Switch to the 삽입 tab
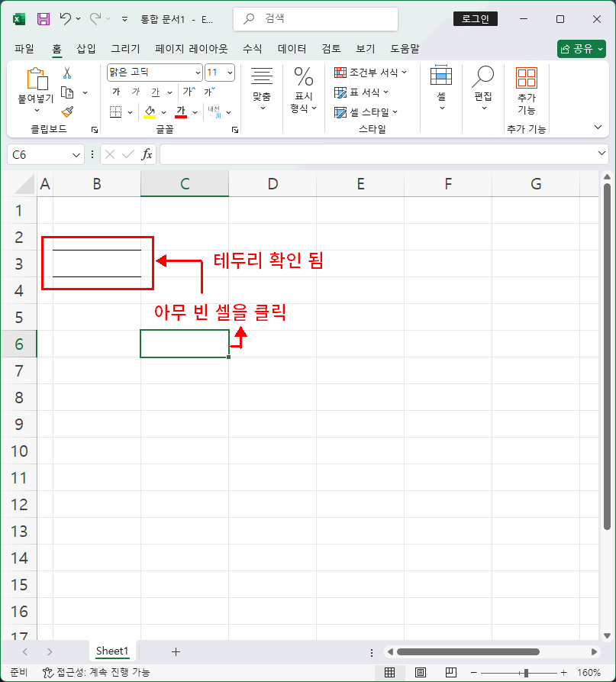The height and width of the screenshot is (682, 616). point(86,49)
